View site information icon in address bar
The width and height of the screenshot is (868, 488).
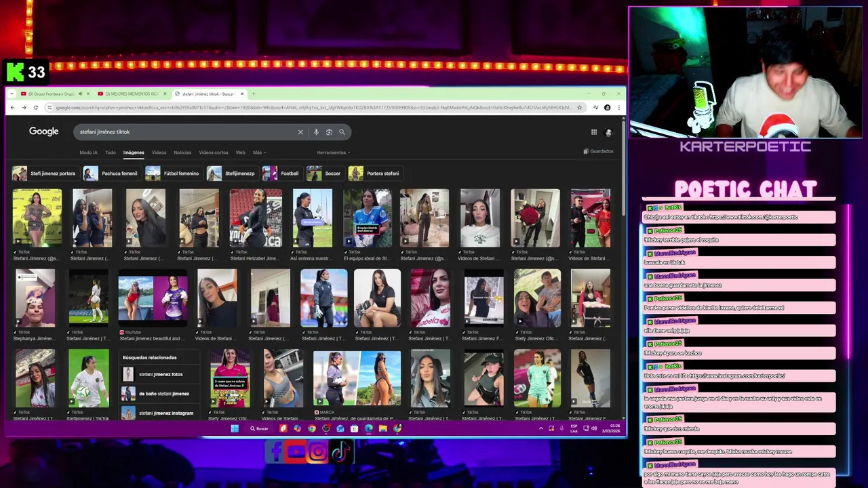(50, 108)
